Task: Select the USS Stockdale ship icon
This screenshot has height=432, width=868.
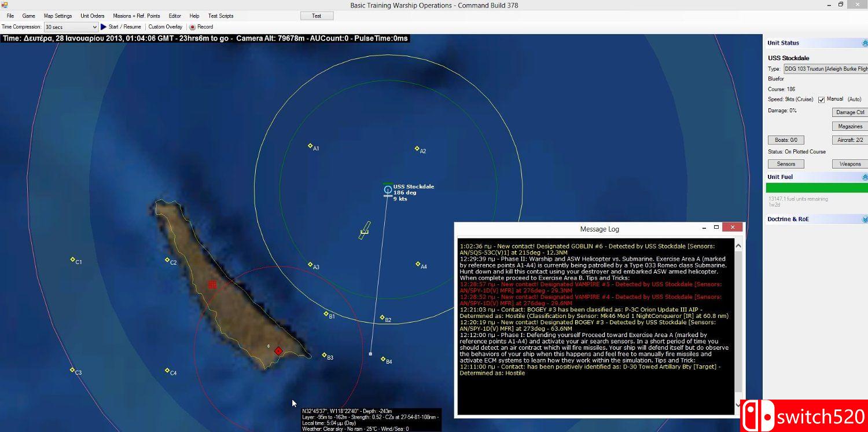Action: [388, 189]
